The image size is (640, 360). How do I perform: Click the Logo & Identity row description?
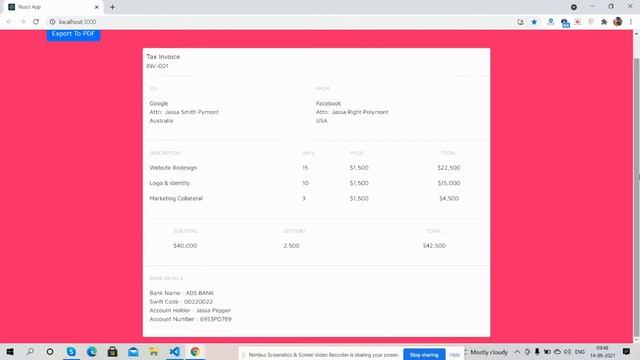pyautogui.click(x=169, y=183)
